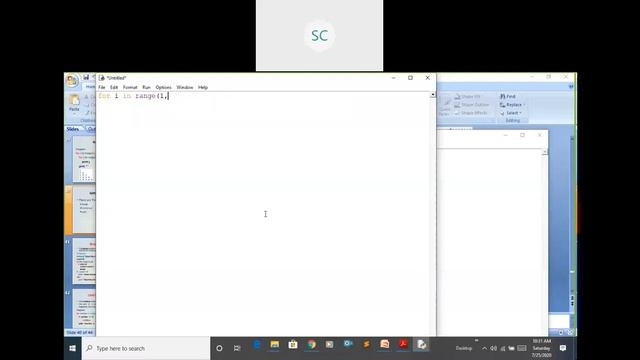Viewport: 640px width, 360px height.
Task: Open PowerPoint from taskbar
Action: pos(384,345)
